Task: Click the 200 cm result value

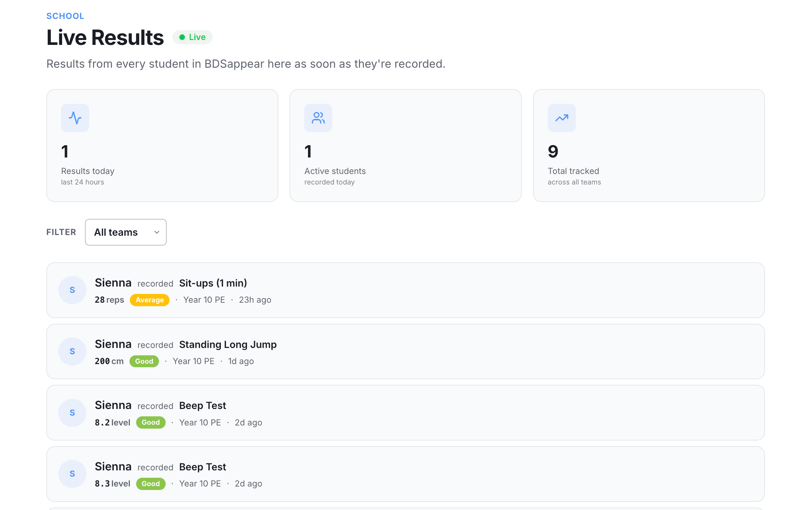Action: click(109, 361)
